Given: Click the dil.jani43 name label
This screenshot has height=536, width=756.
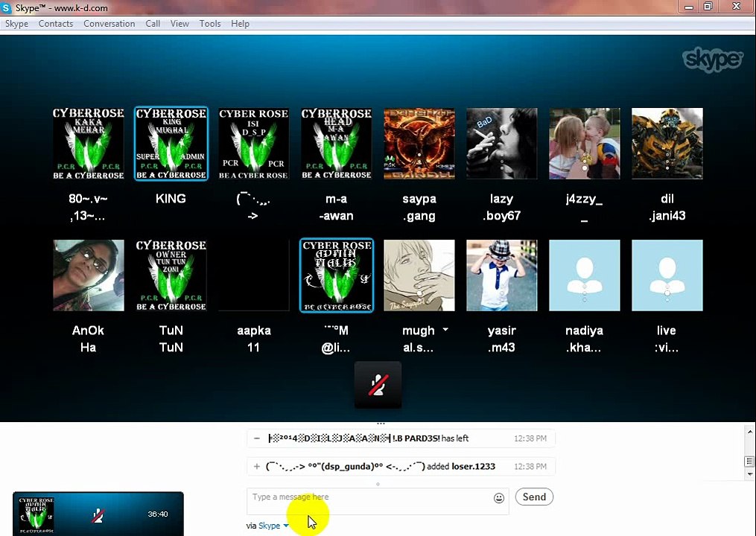Looking at the screenshot, I should point(667,207).
